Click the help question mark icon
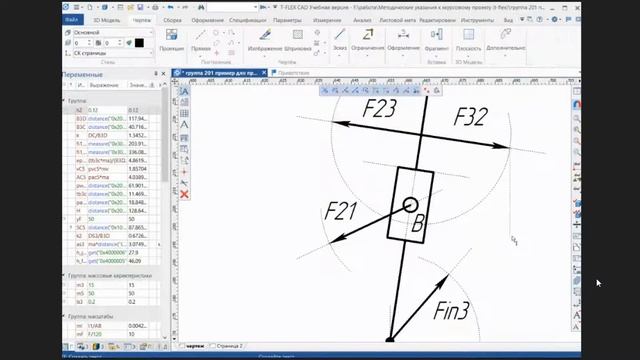 (540, 19)
